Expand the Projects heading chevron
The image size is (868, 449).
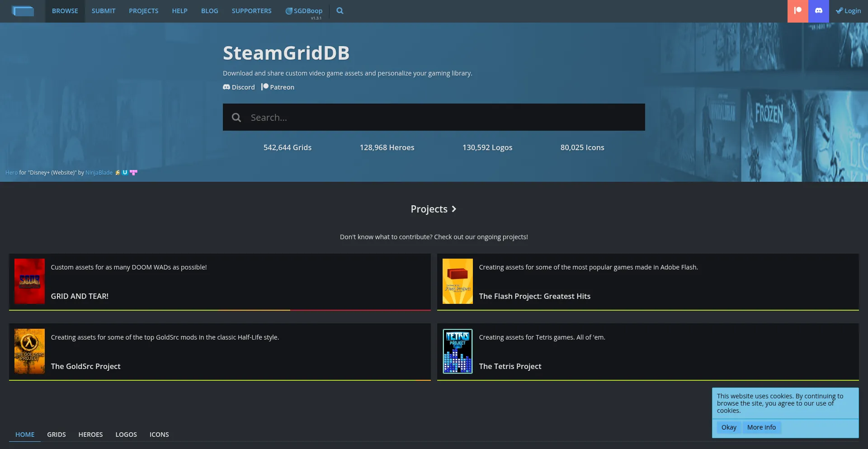pos(454,209)
